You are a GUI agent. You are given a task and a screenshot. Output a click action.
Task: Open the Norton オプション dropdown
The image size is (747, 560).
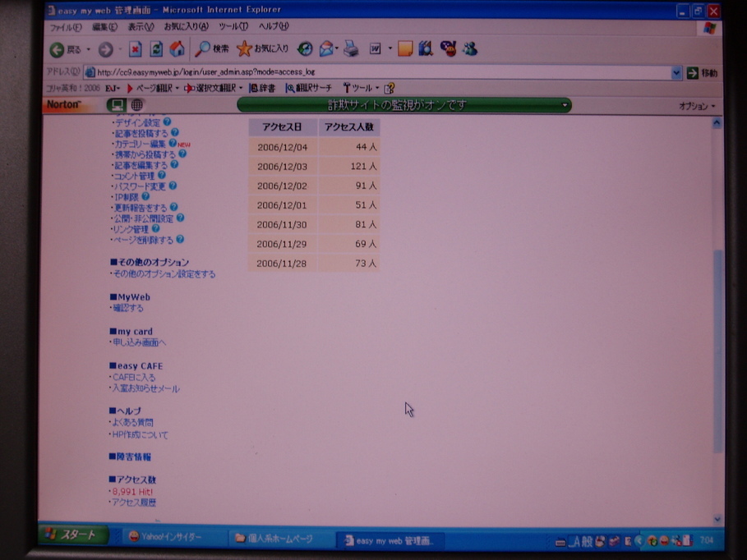click(x=697, y=106)
